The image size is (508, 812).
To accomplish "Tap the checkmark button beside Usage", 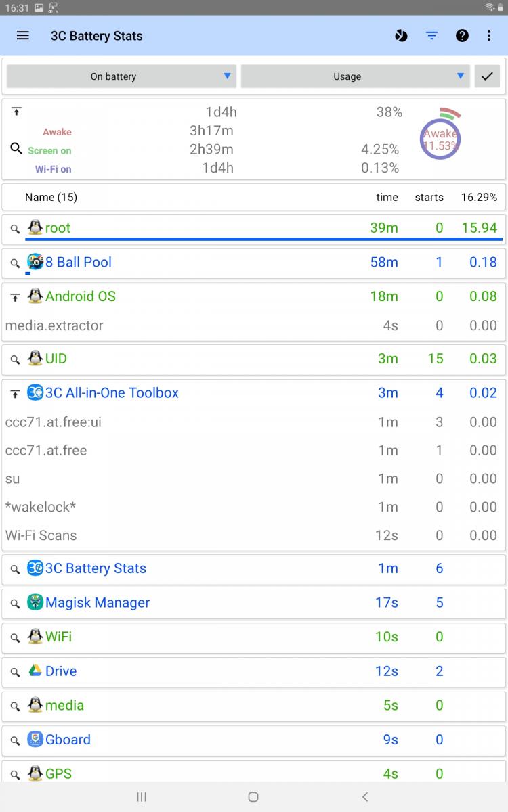I will tap(487, 76).
